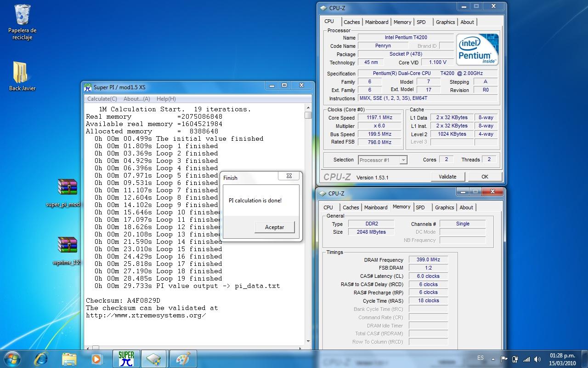
Task: Click DRAM Frequency 399.0 MHz value
Action: [428, 260]
